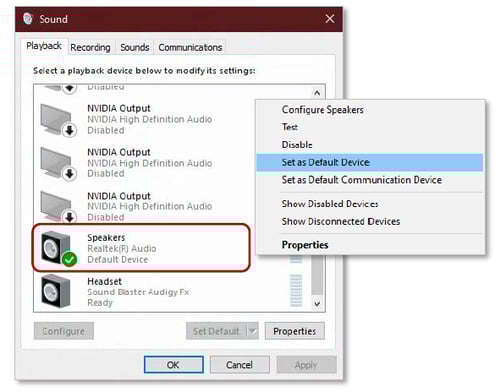Click Realtek(R) Audio description
Image resolution: width=500 pixels, height=392 pixels.
[x=122, y=249]
